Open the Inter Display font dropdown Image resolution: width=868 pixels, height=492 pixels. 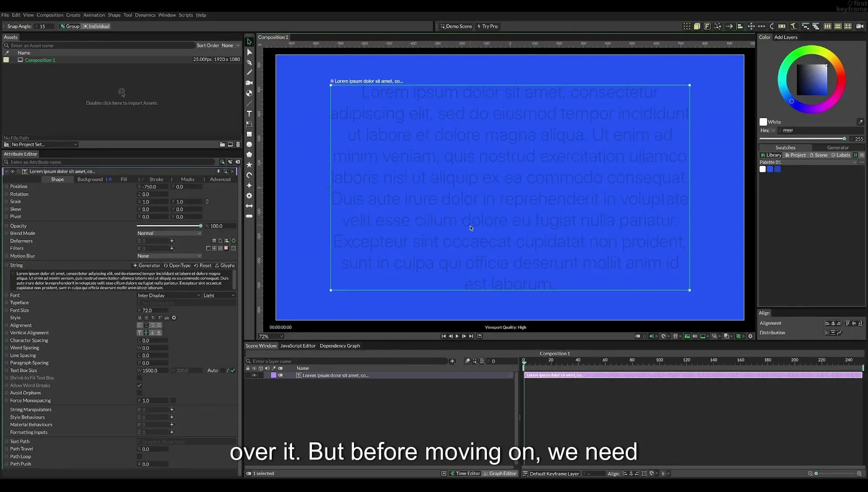pyautogui.click(x=169, y=296)
